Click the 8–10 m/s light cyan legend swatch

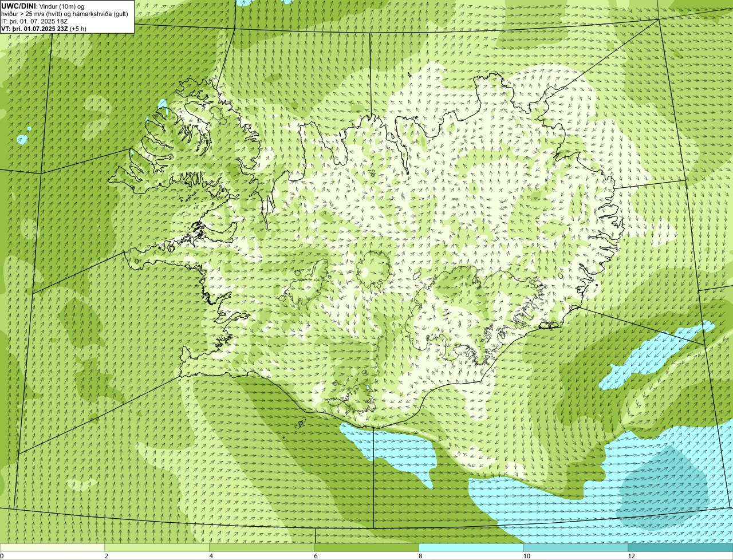[471, 548]
